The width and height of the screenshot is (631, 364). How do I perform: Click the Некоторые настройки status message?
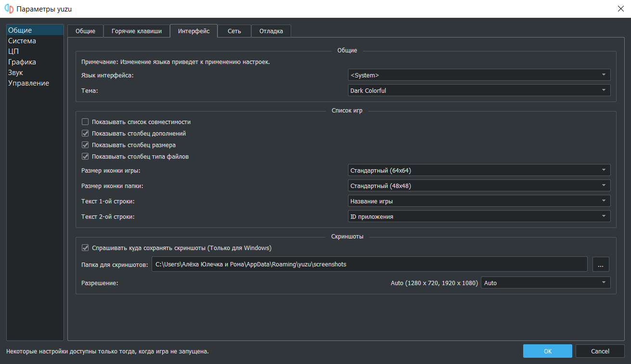(107, 351)
